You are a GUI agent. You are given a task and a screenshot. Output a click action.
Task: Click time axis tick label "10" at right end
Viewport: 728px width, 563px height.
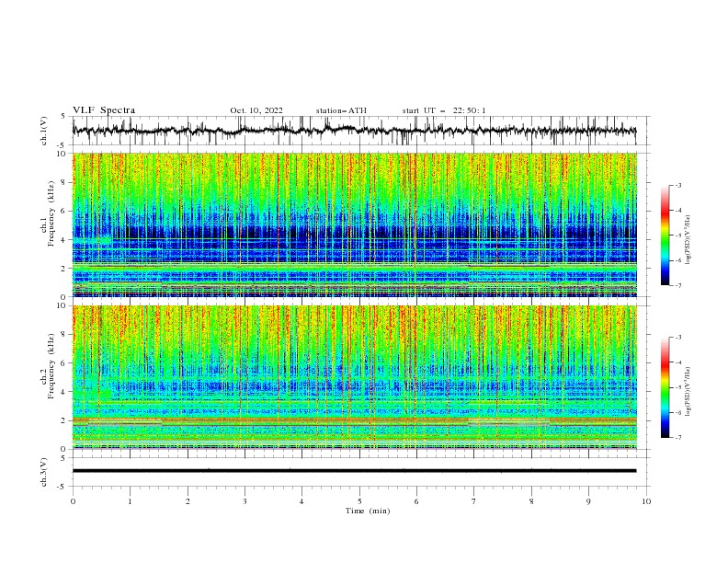click(x=646, y=501)
